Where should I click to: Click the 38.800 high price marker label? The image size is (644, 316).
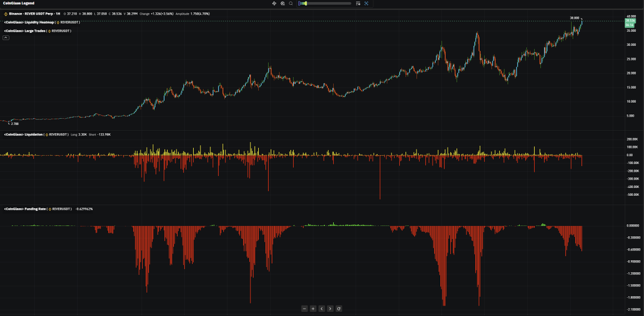tap(574, 18)
